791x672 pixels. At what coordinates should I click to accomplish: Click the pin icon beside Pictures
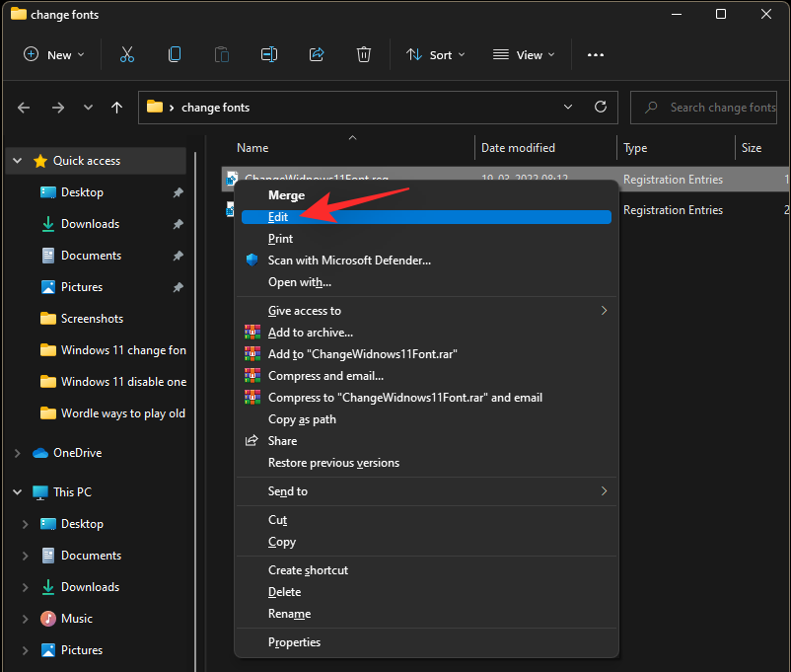coord(179,287)
